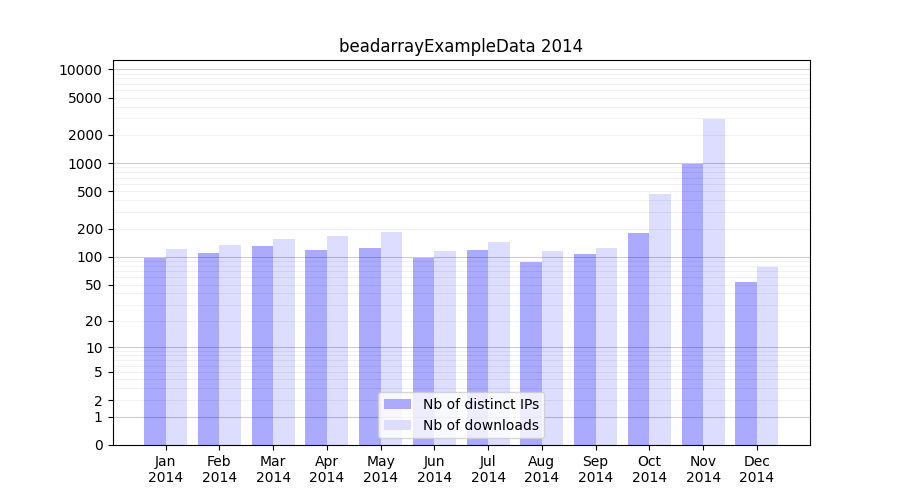The height and width of the screenshot is (500, 900).
Task: Select the Nb of distinct IPs legend label
Action: coord(480,404)
